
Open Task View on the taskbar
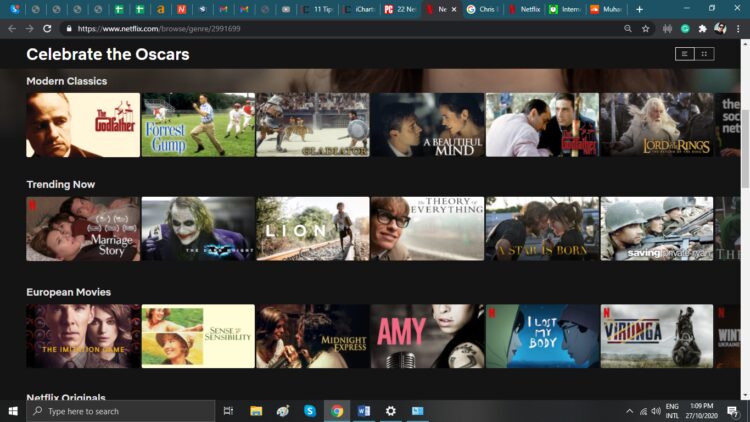pyautogui.click(x=228, y=411)
